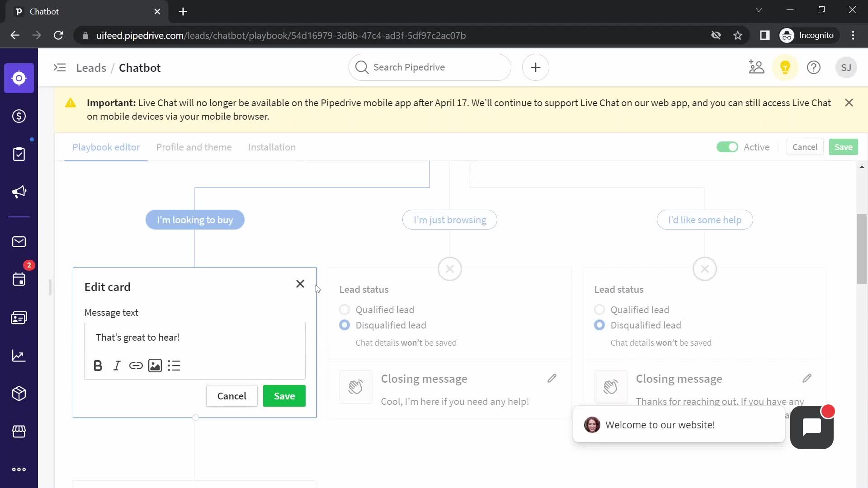
Task: Select the Image insertion icon
Action: (x=155, y=365)
